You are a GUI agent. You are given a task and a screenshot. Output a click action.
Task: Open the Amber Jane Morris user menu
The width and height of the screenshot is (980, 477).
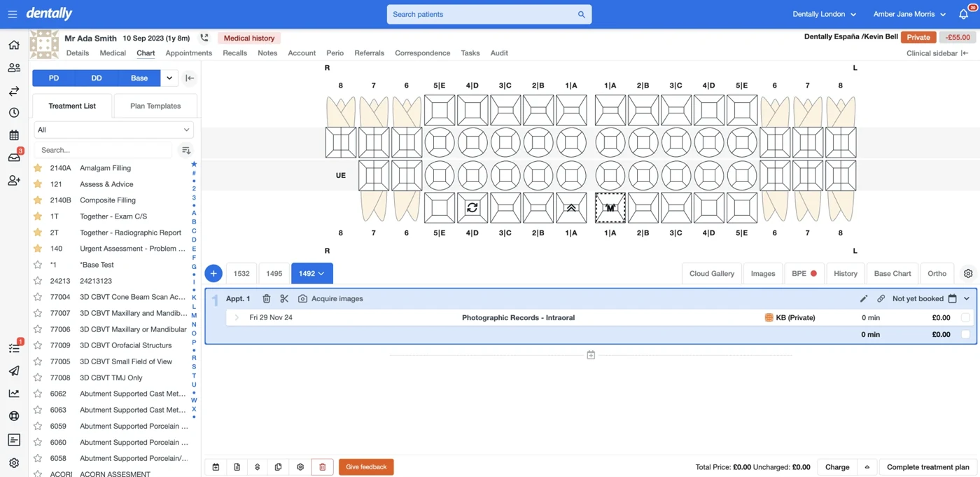909,14
